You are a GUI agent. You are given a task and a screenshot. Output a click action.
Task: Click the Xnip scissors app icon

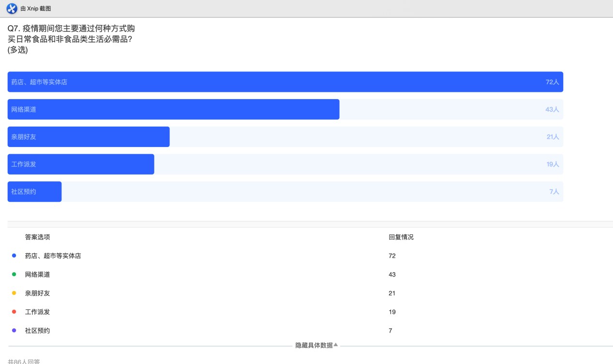click(12, 9)
